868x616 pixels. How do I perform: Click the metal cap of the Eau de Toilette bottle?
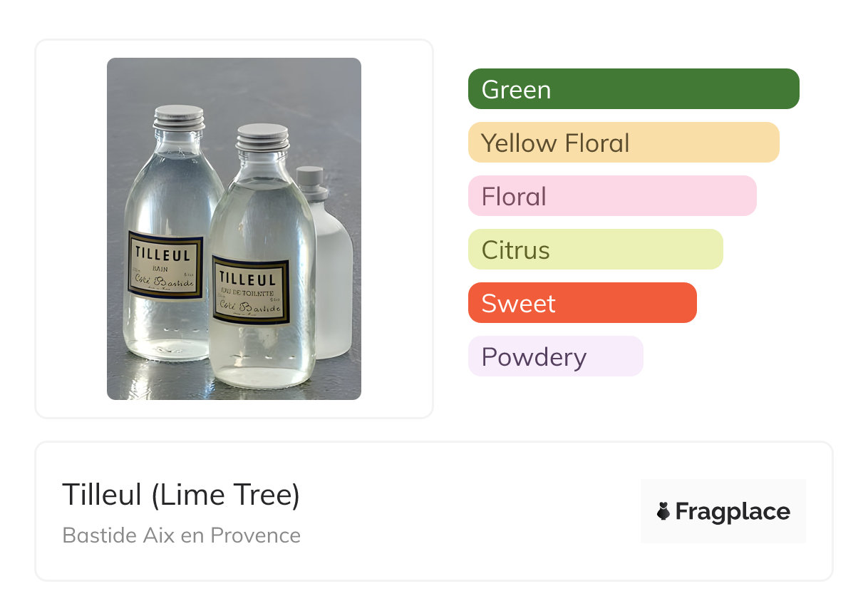[x=262, y=137]
